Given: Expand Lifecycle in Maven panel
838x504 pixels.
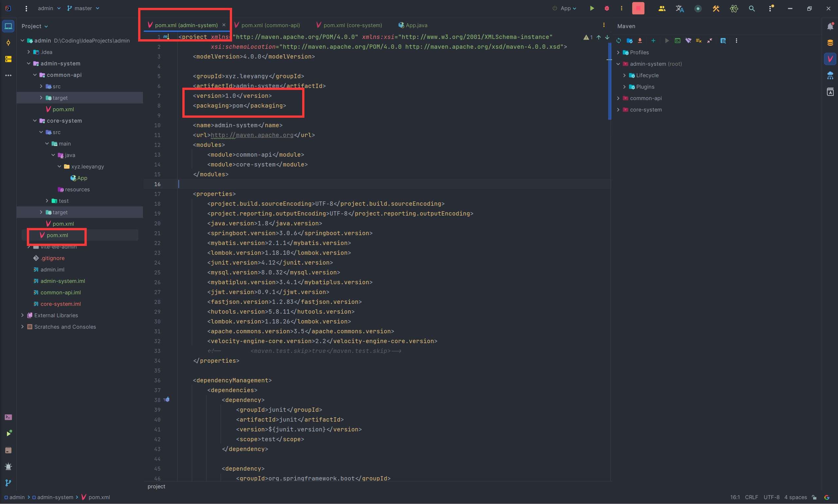Looking at the screenshot, I should click(x=625, y=76).
